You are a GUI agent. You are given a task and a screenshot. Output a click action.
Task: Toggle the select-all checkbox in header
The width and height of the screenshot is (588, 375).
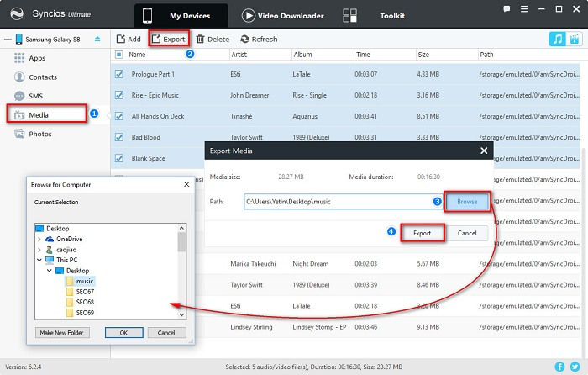click(x=119, y=55)
